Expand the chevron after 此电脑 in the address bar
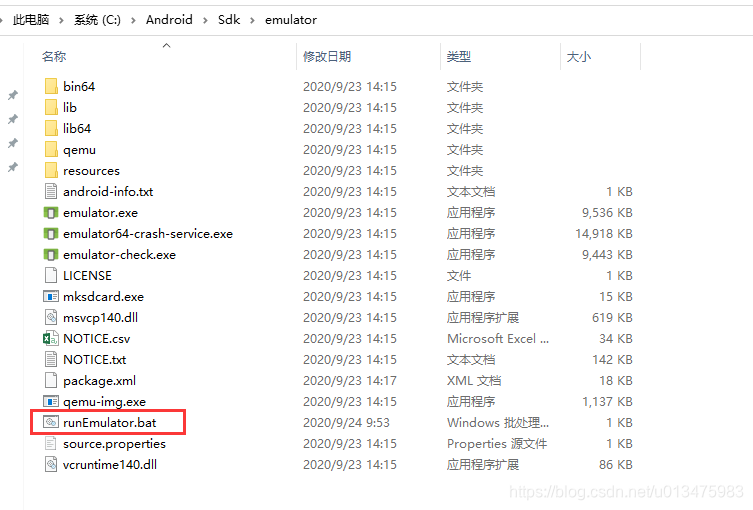The width and height of the screenshot is (753, 510). pos(61,20)
